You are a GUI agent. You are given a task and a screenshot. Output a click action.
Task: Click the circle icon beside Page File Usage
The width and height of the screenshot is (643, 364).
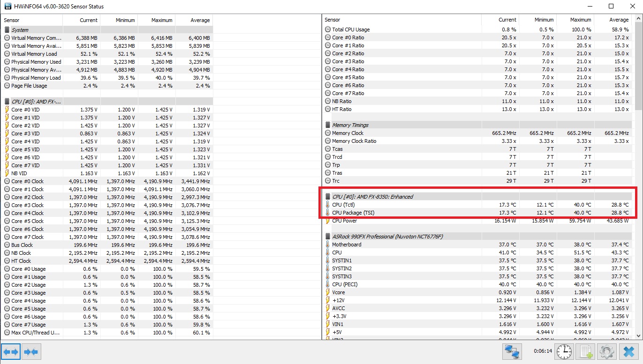[x=7, y=86]
